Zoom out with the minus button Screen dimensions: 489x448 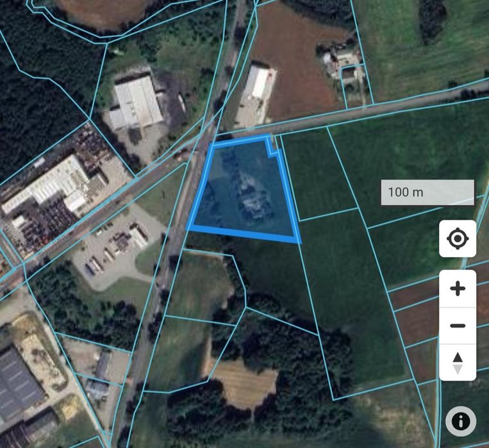click(x=458, y=326)
